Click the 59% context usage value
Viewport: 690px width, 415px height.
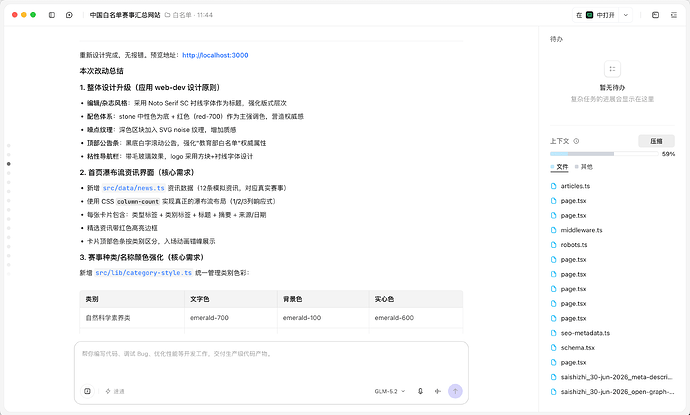click(x=668, y=154)
